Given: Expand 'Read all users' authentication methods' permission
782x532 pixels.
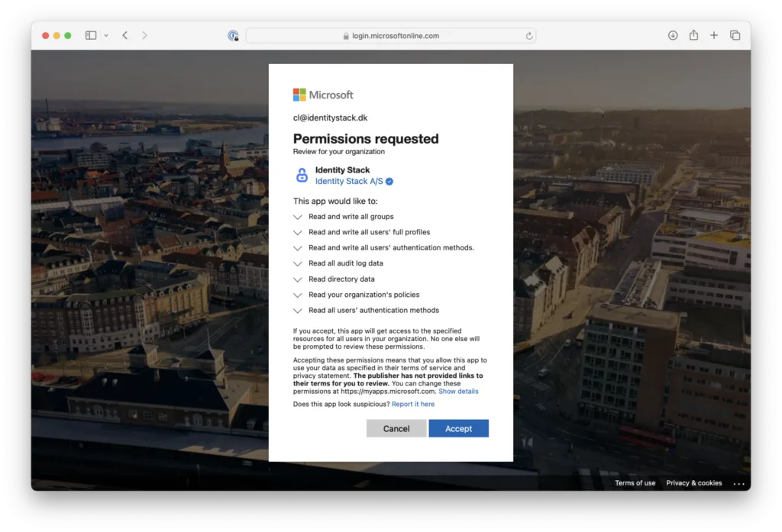Looking at the screenshot, I should [298, 310].
